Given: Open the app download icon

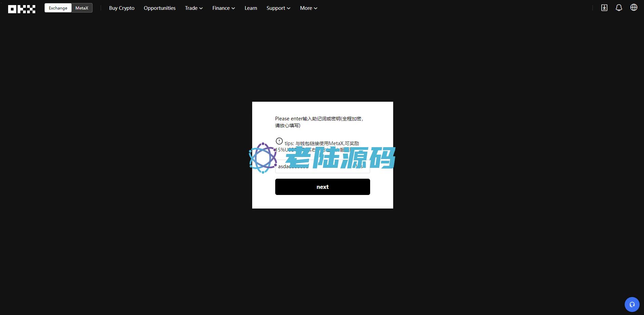Looking at the screenshot, I should 604,8.
